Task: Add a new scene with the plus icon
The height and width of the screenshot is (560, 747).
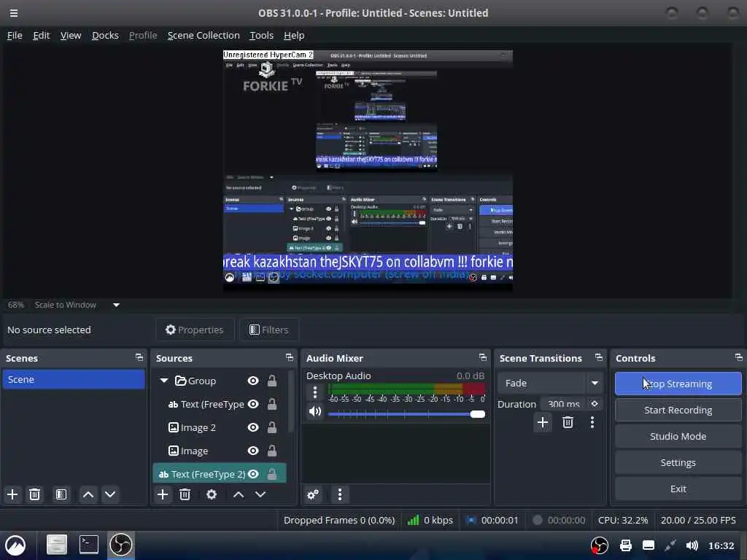Action: [x=12, y=494]
